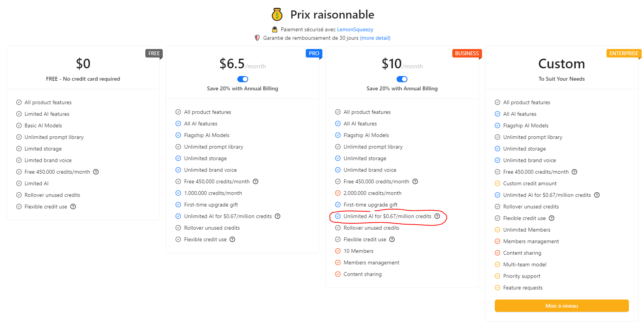Viewport: 644px width, 325px height.
Task: Click money bag icon beside Prix raisonnable heading
Action: click(x=277, y=15)
